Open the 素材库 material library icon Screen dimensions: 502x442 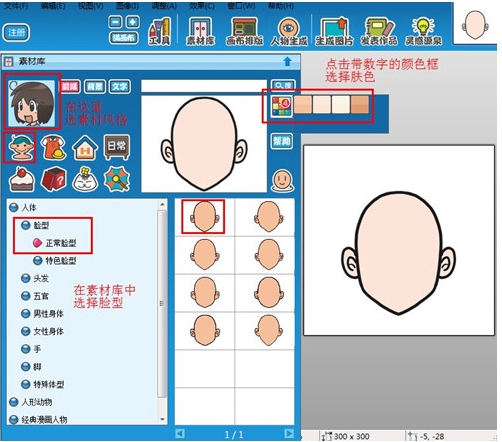point(200,32)
